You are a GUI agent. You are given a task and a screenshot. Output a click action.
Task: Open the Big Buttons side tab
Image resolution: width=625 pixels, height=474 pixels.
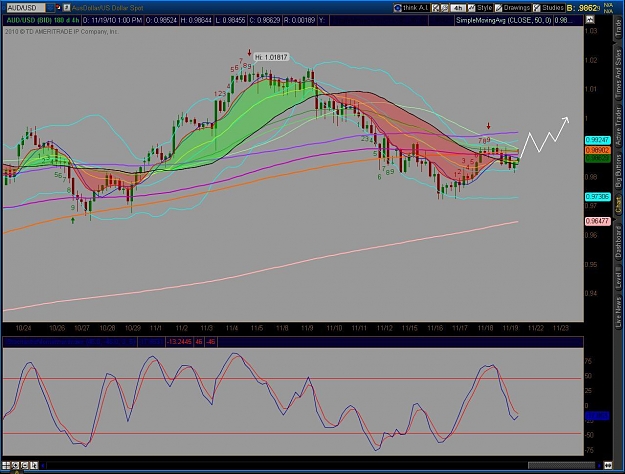[618, 171]
